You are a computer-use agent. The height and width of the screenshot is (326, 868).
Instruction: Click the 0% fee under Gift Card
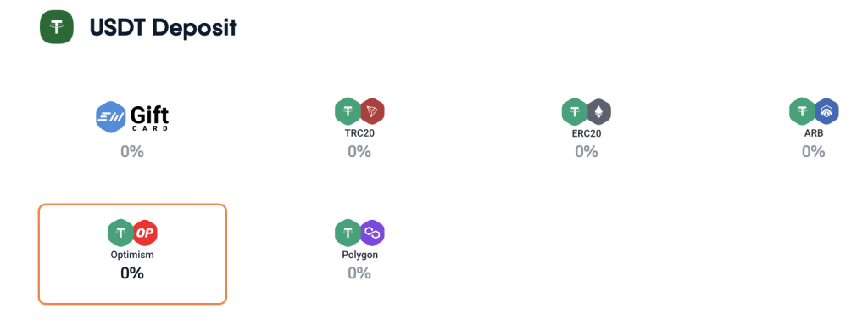[x=132, y=151]
